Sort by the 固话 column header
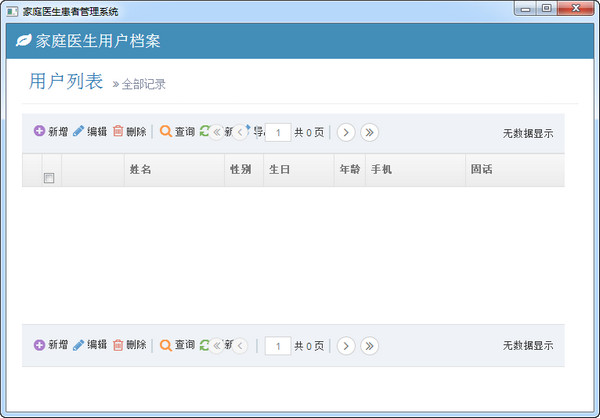 point(515,170)
